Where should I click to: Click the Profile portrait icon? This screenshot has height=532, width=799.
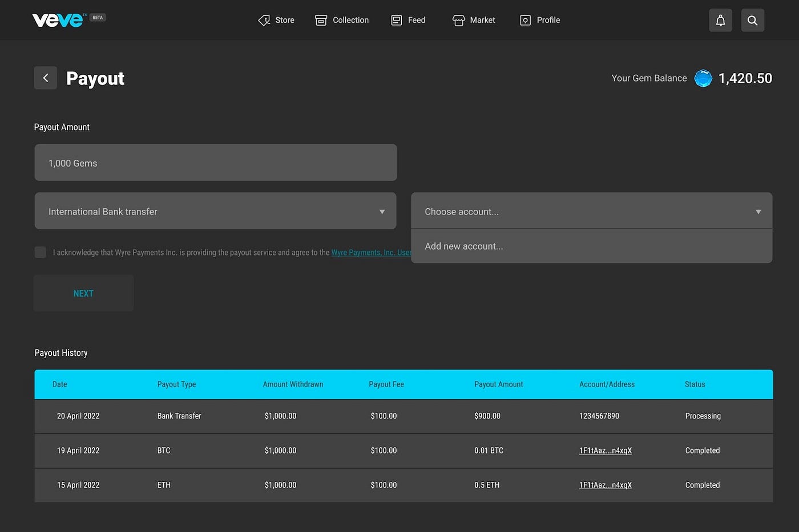click(x=526, y=21)
